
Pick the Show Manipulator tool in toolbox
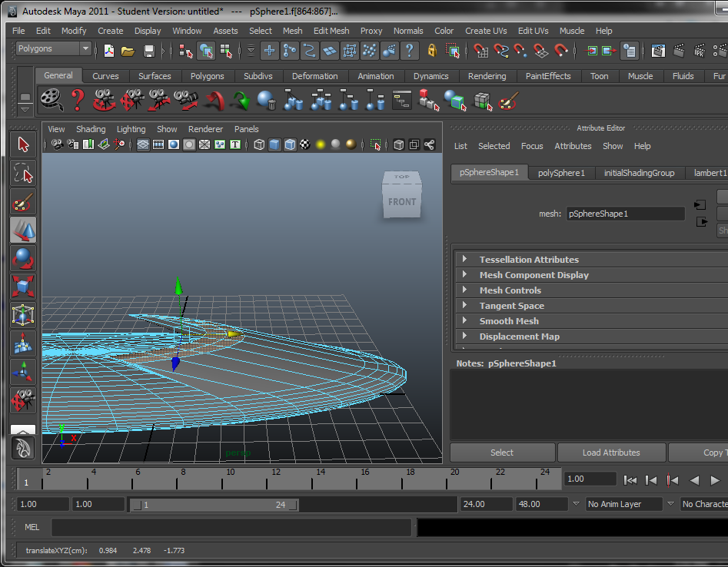(23, 372)
